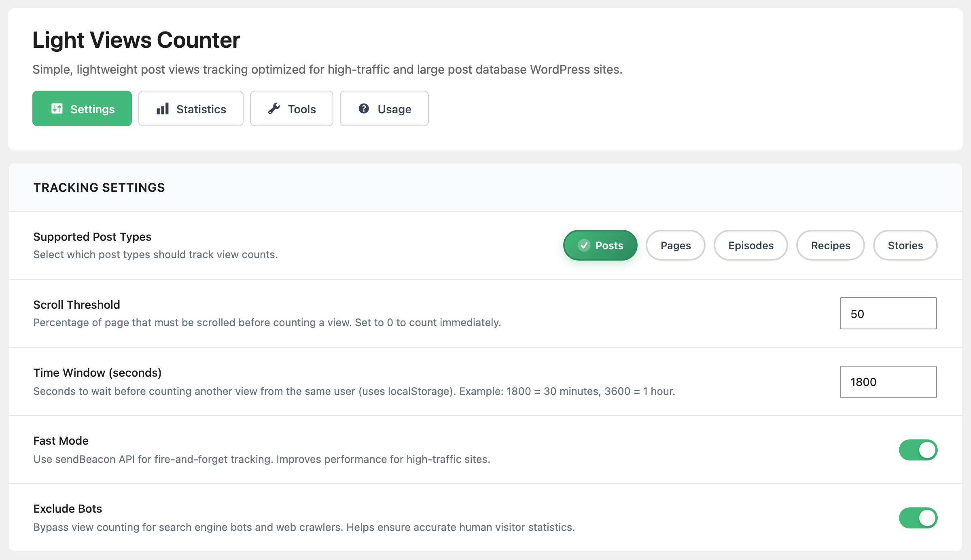The width and height of the screenshot is (971, 560).
Task: Open the Tools tab
Action: (x=292, y=108)
